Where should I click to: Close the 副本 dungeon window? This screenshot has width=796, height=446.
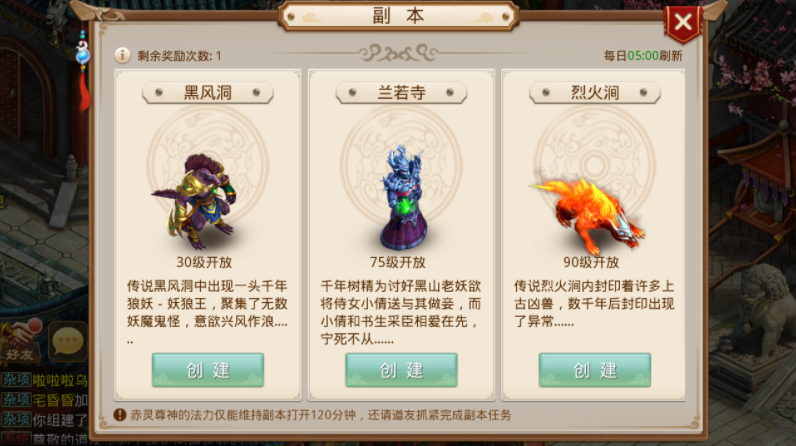(x=683, y=22)
